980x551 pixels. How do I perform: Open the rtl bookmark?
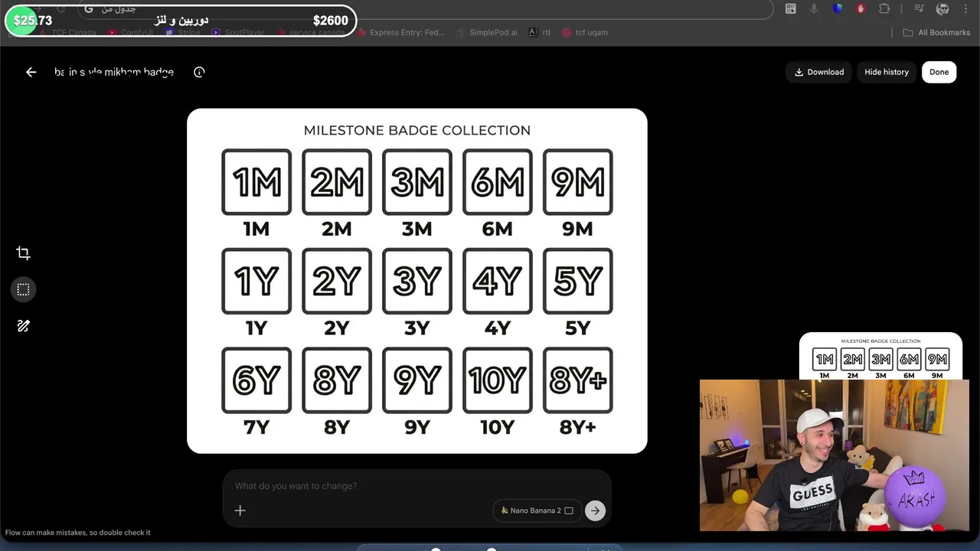[540, 33]
